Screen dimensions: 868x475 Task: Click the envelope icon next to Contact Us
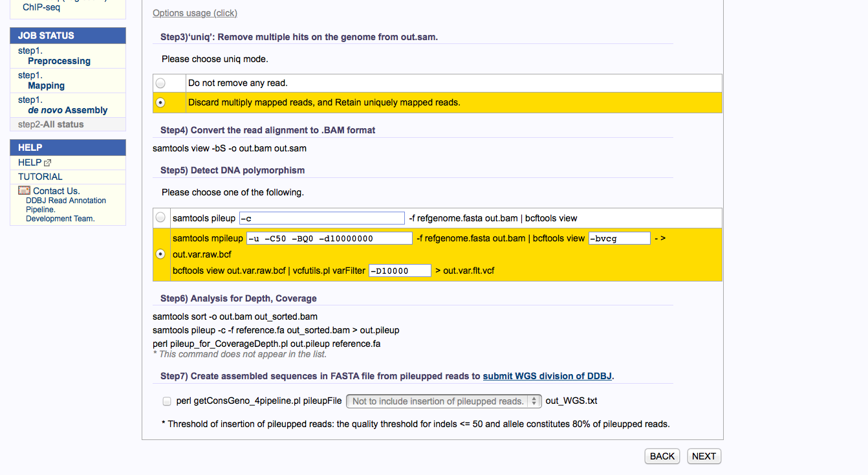(x=24, y=191)
